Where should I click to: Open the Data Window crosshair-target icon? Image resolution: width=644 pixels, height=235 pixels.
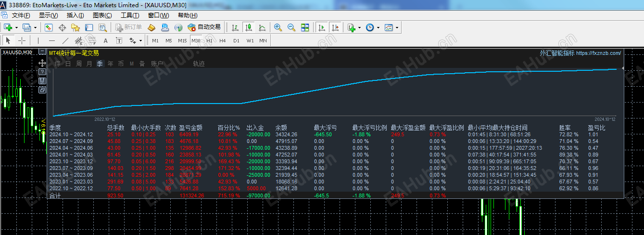(x=62, y=27)
